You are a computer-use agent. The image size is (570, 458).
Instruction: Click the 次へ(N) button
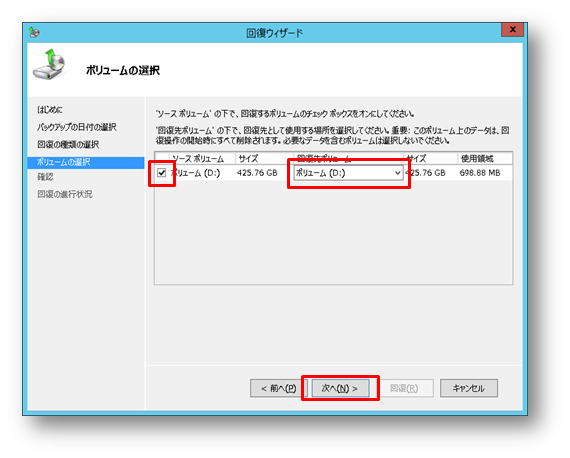tap(340, 388)
